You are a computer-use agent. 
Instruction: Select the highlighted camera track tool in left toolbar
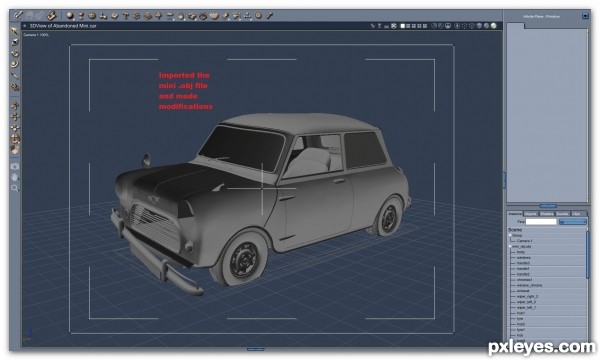[x=15, y=138]
